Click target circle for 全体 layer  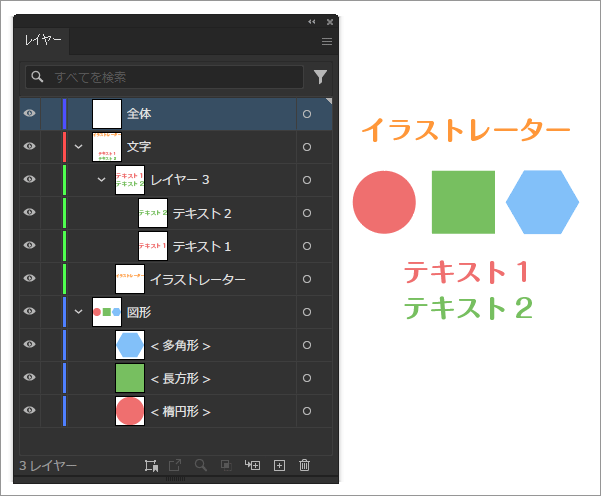pos(307,114)
